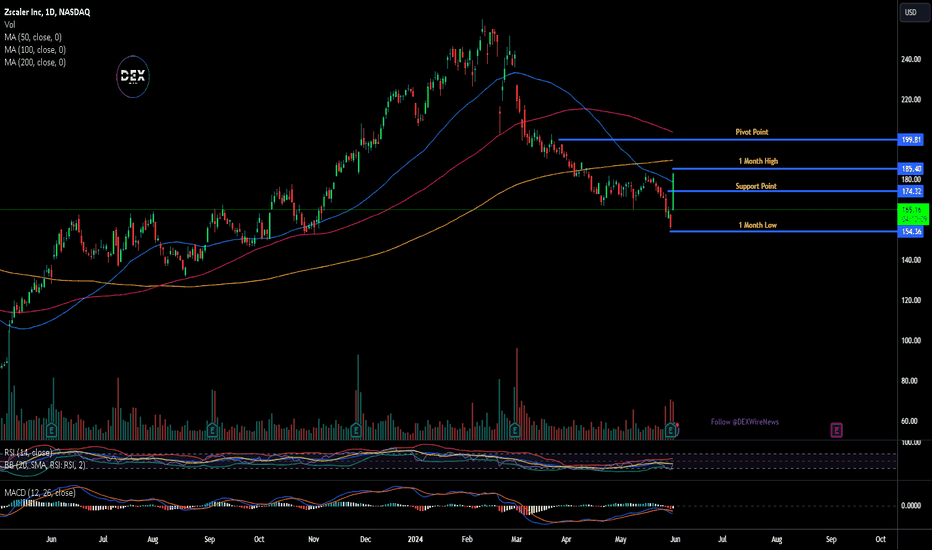Screen dimensions: 932x550
Task: Click the Support Point line label
Action: (x=756, y=186)
